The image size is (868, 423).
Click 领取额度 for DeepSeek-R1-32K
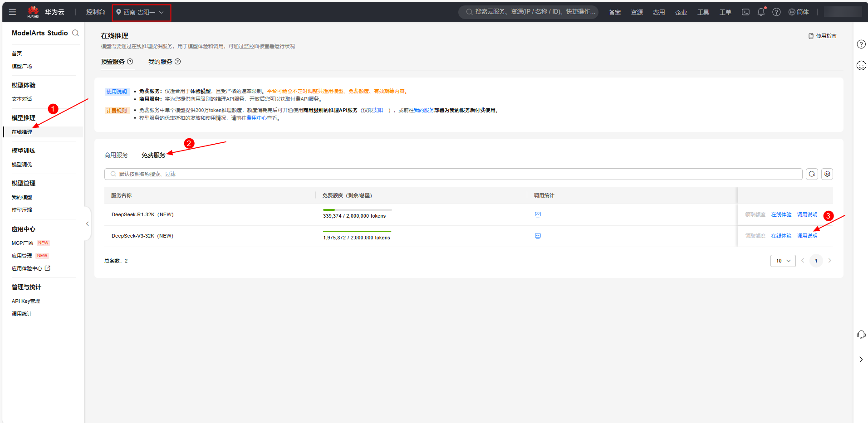click(755, 214)
